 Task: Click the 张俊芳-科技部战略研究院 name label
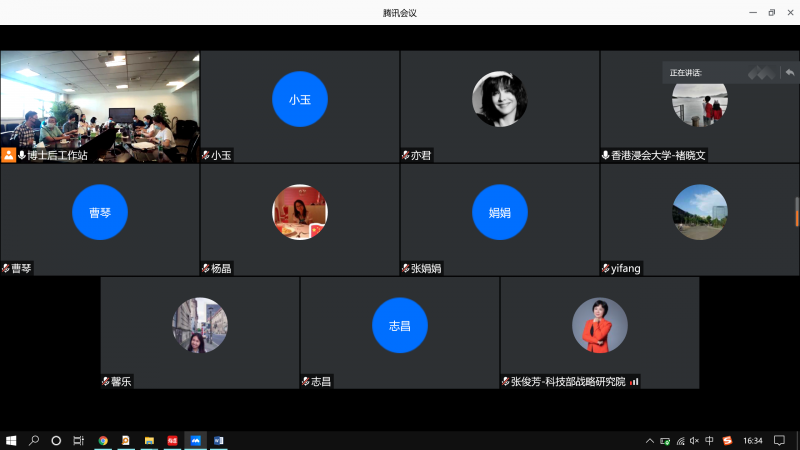(568, 382)
